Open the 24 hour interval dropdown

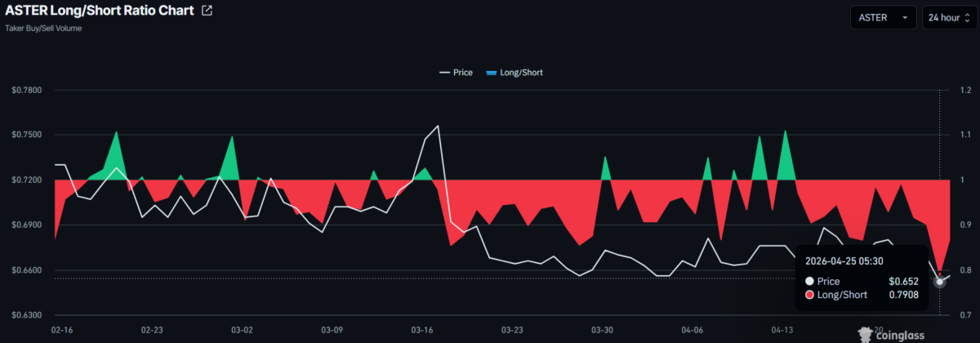tap(949, 16)
